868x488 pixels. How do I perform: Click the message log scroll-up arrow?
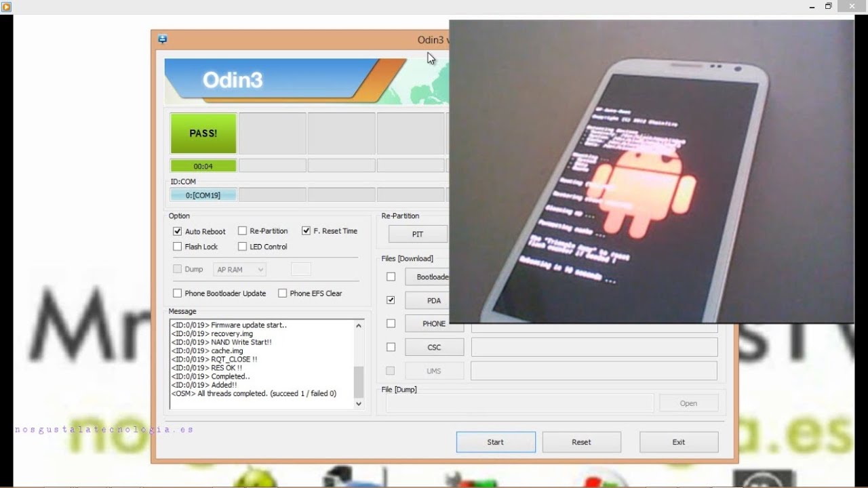359,325
